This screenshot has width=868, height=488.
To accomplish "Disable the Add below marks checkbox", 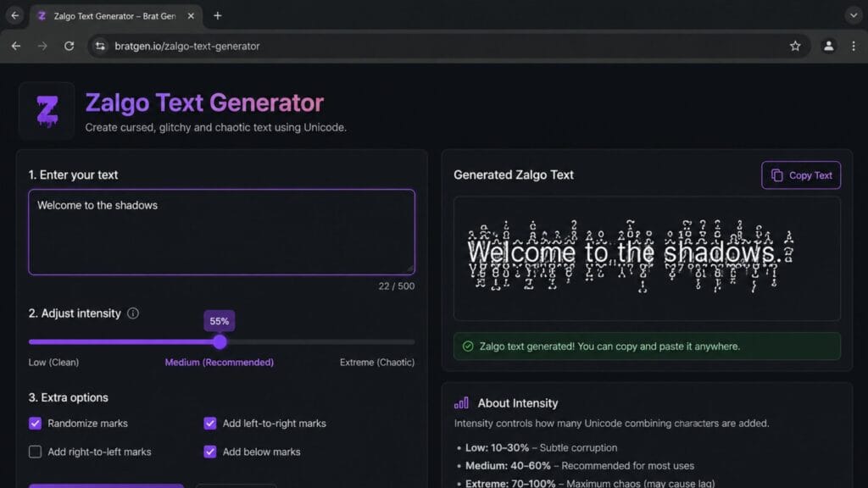I will pos(210,452).
